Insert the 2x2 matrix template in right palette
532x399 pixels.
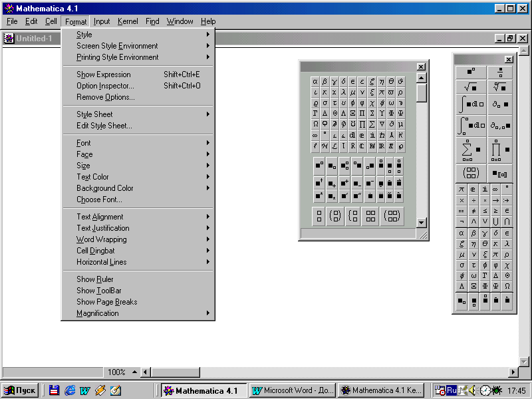[x=471, y=174]
